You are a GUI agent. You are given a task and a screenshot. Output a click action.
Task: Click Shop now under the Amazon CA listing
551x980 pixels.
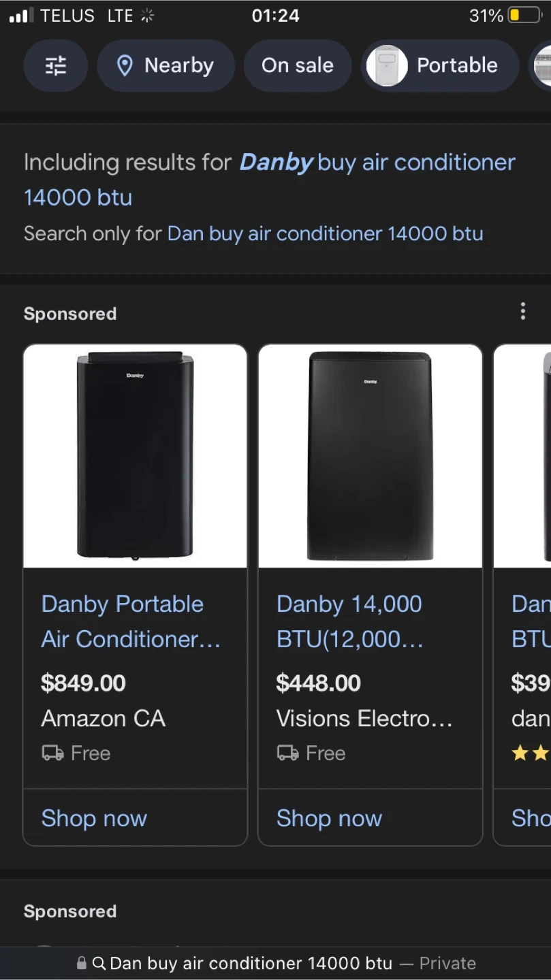tap(94, 818)
